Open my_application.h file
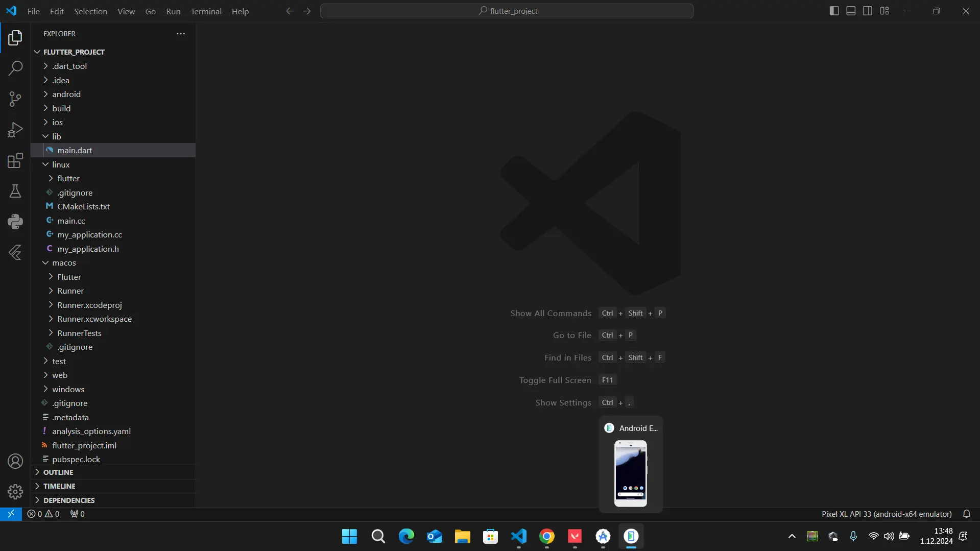The image size is (980, 551). [x=113, y=249]
